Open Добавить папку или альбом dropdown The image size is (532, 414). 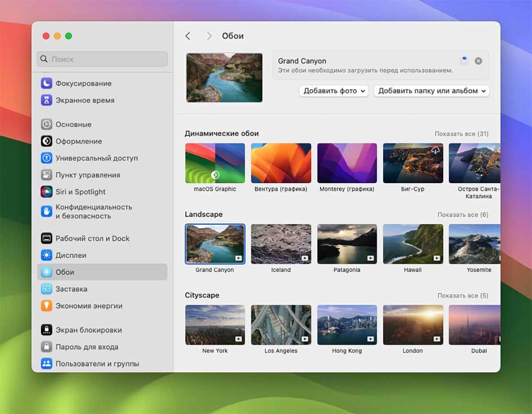(431, 91)
